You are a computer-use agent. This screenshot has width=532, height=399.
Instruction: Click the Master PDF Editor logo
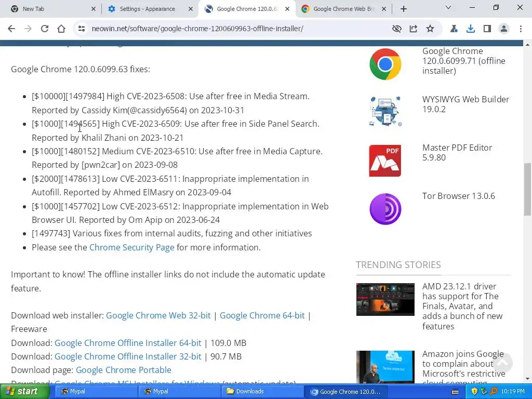pos(385,161)
